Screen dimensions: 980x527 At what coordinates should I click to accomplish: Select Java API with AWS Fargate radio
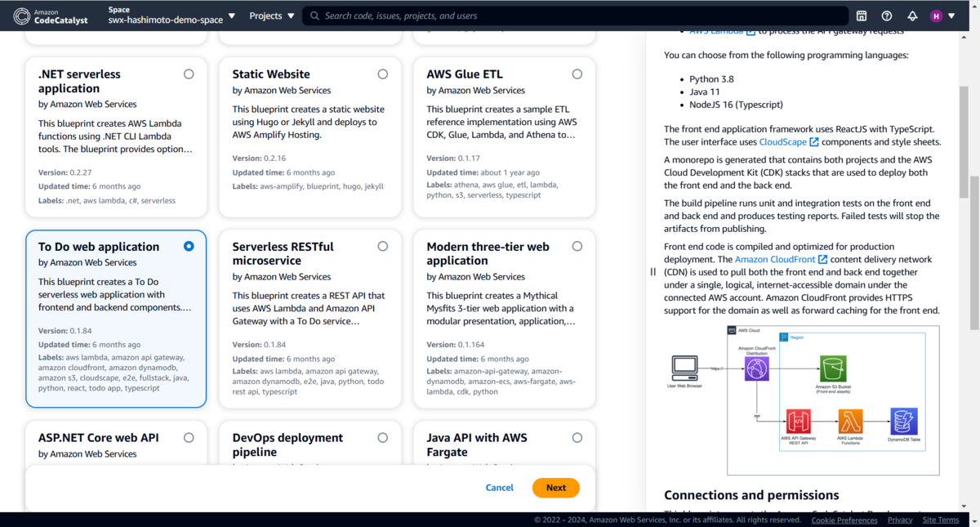click(577, 438)
